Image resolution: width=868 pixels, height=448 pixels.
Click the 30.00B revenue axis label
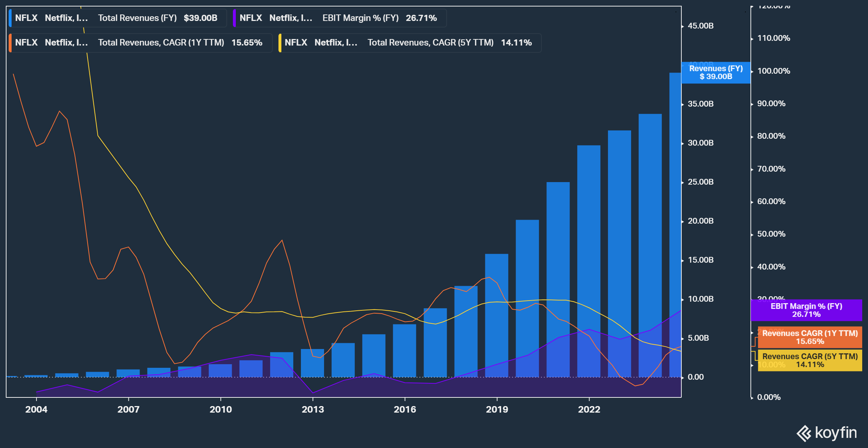click(x=701, y=143)
